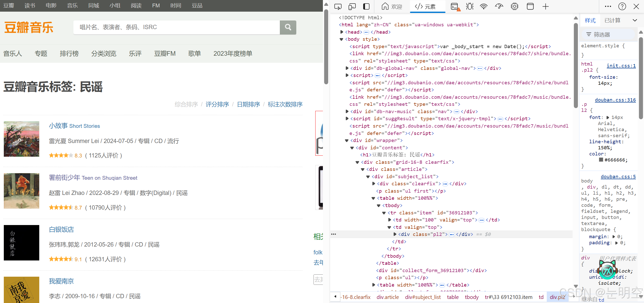This screenshot has height=303, width=644.
Task: Open album 小故事 Short Stories
Action: click(x=74, y=126)
